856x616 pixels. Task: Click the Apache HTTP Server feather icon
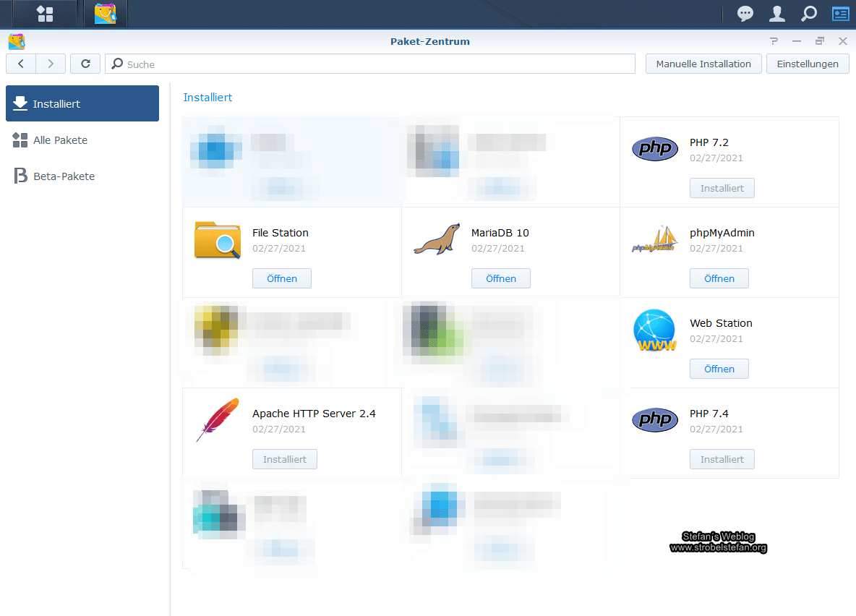(x=217, y=420)
